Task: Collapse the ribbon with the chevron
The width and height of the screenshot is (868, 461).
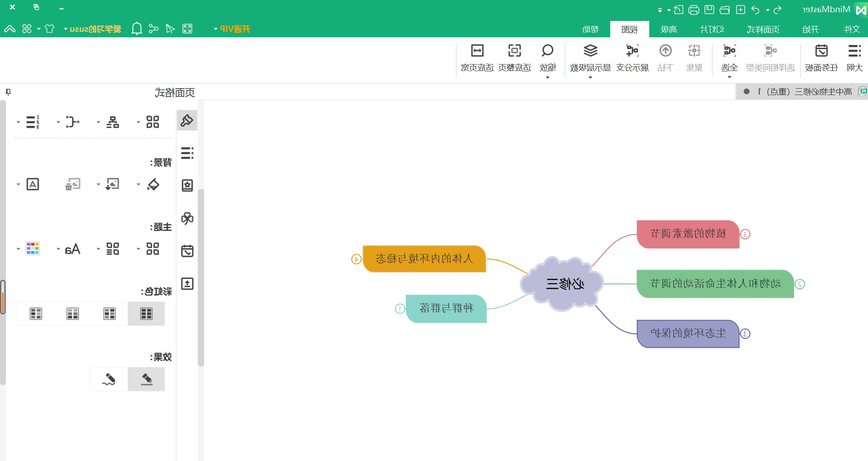Action: click(x=10, y=29)
